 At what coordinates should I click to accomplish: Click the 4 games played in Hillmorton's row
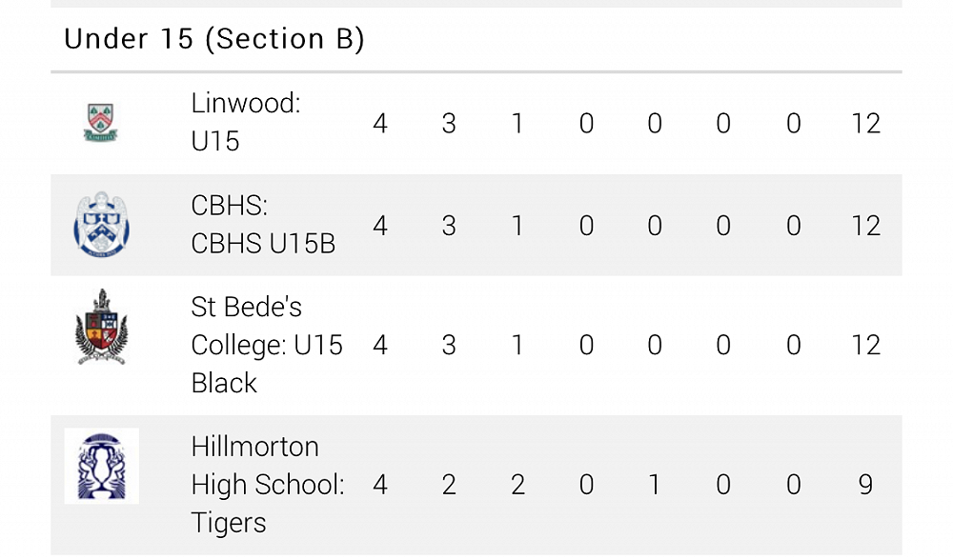pos(380,485)
